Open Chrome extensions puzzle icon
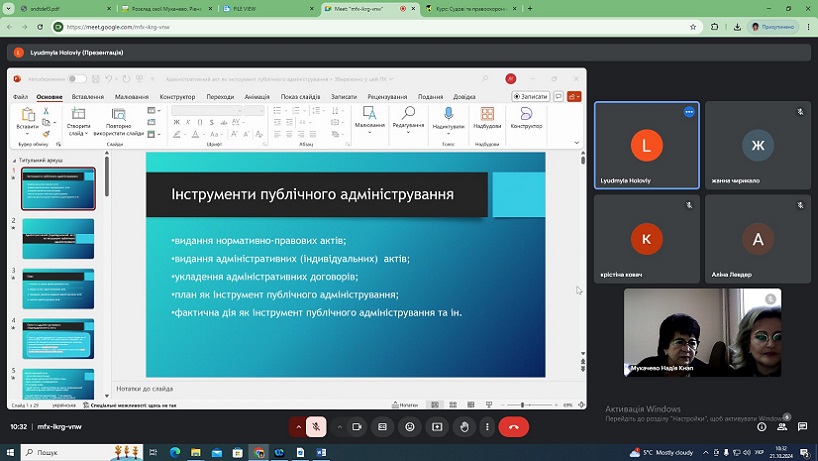 715,27
